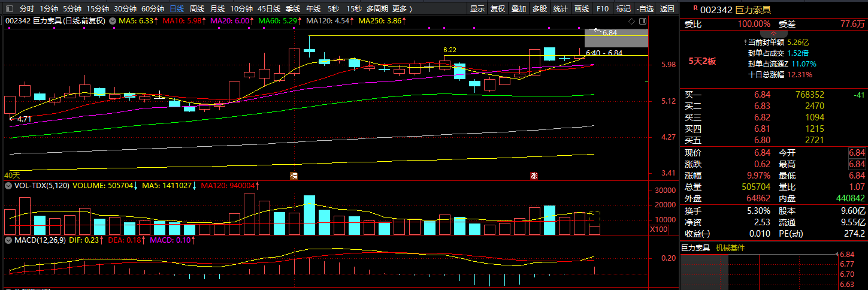Screen dimensions: 868x290
Task: Click the 今开 boxed value 6.84
Action: [857, 153]
